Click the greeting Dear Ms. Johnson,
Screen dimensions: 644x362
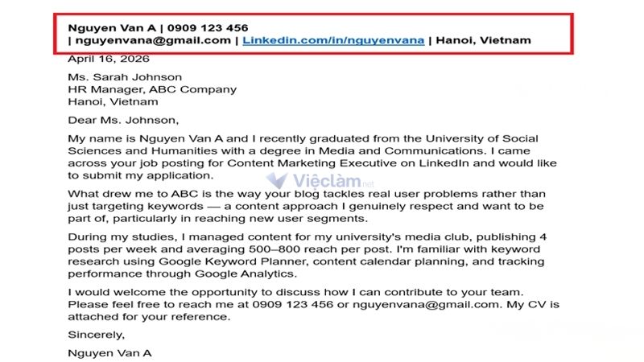123,120
